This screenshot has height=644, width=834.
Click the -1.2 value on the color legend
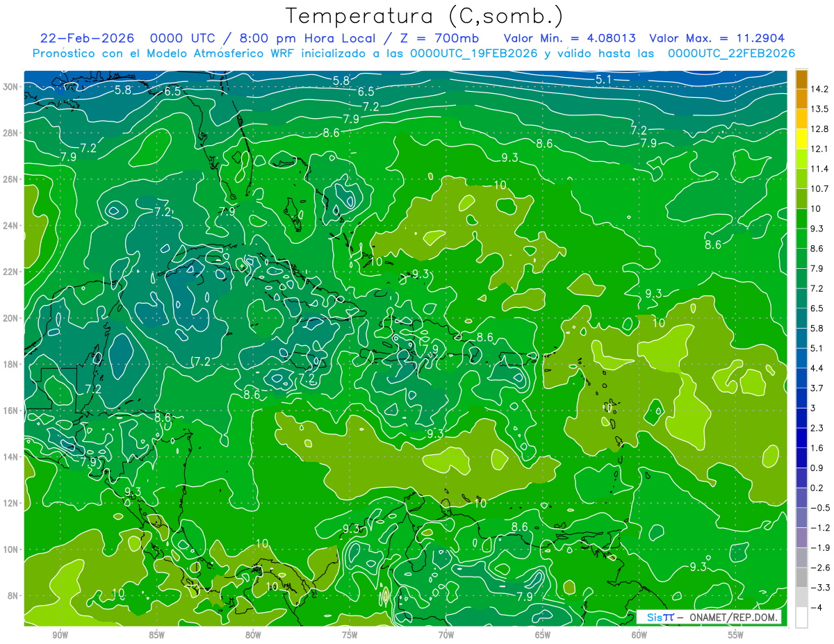820,528
